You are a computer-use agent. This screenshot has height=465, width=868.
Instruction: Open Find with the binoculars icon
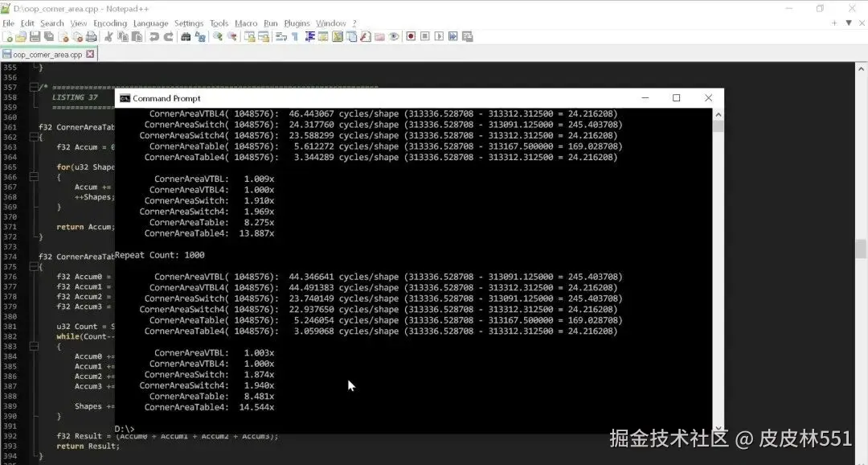click(186, 36)
